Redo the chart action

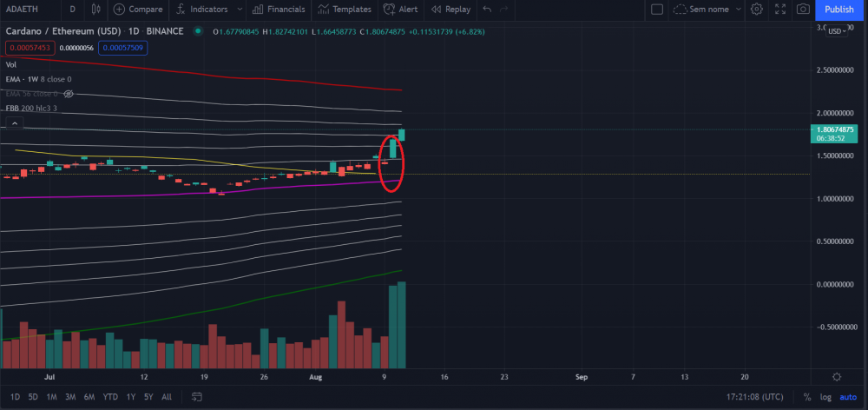503,10
